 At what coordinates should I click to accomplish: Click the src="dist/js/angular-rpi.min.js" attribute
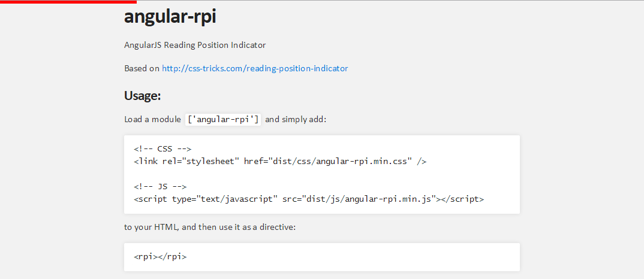tap(359, 199)
